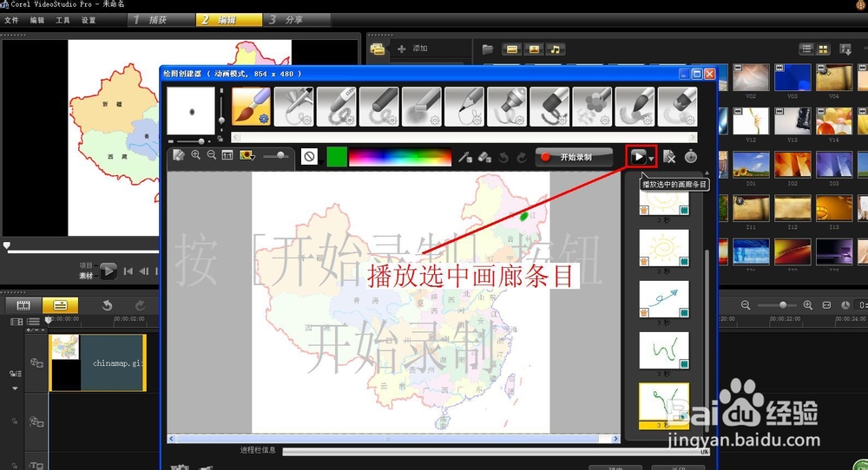
Task: Switch to timeline view
Action: [x=61, y=304]
